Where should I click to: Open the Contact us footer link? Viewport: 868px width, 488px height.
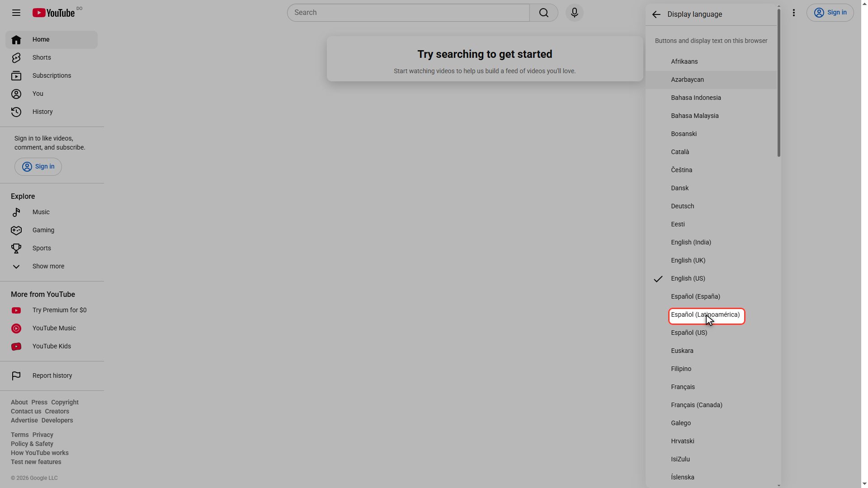pyautogui.click(x=26, y=412)
